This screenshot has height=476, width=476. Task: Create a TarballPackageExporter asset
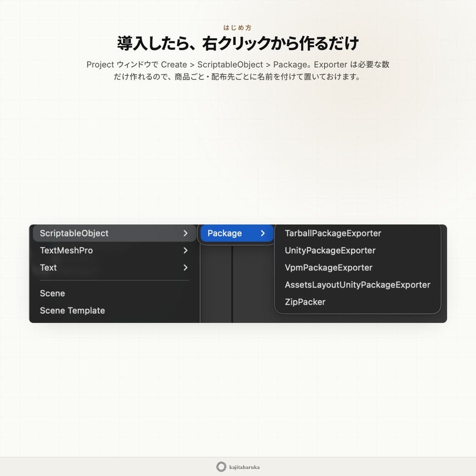[x=333, y=233]
